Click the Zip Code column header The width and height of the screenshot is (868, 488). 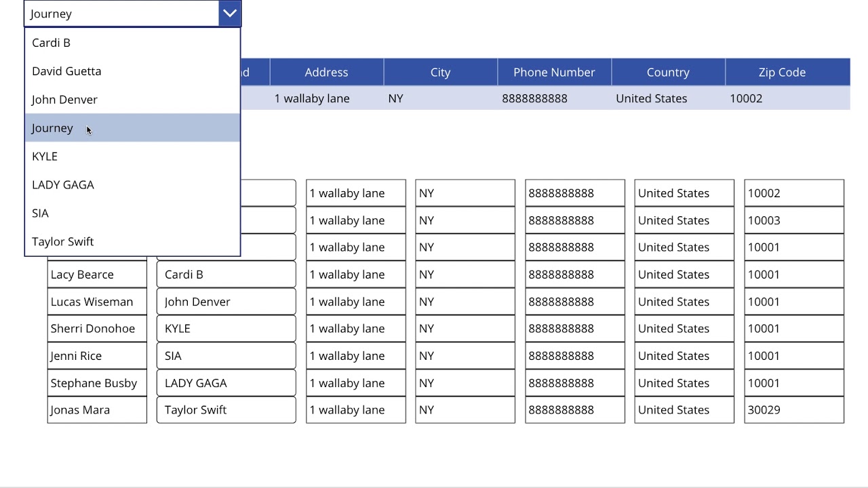click(787, 72)
